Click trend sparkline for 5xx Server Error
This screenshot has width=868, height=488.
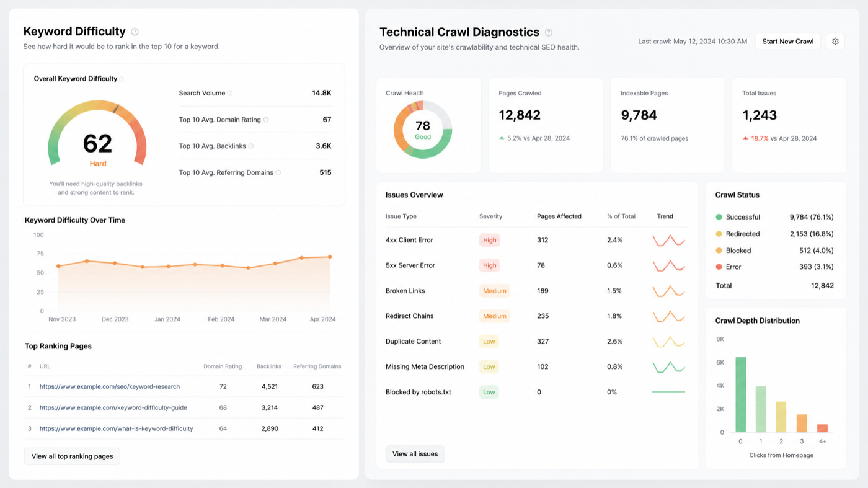click(x=668, y=265)
